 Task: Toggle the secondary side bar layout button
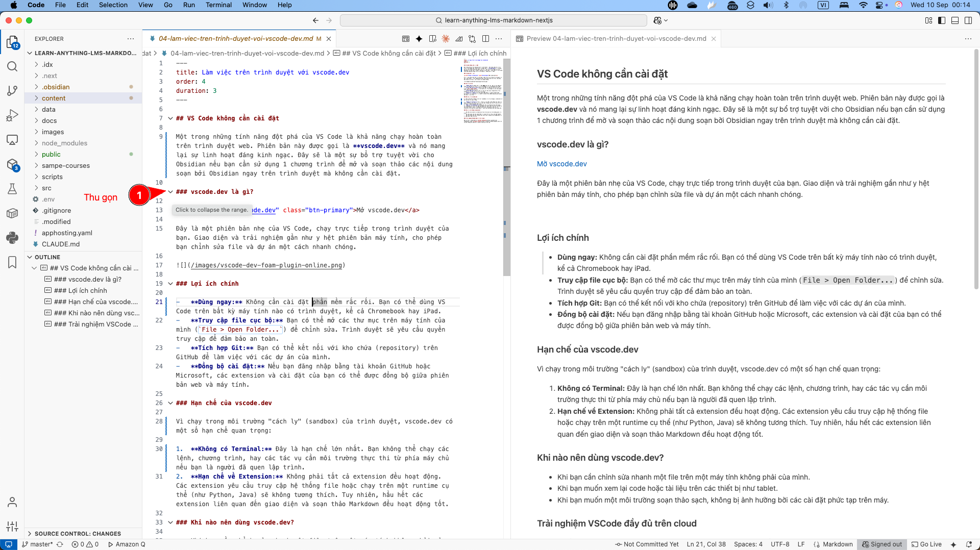tap(968, 20)
